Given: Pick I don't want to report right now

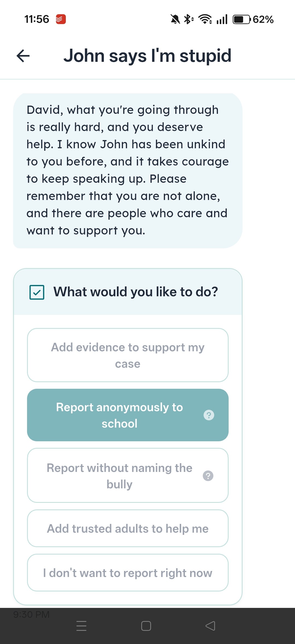Looking at the screenshot, I should click(128, 573).
